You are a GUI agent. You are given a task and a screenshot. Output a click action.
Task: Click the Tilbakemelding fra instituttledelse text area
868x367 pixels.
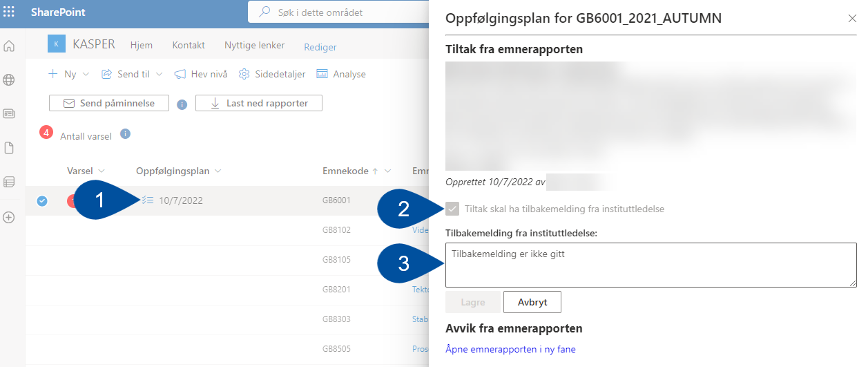pos(650,265)
